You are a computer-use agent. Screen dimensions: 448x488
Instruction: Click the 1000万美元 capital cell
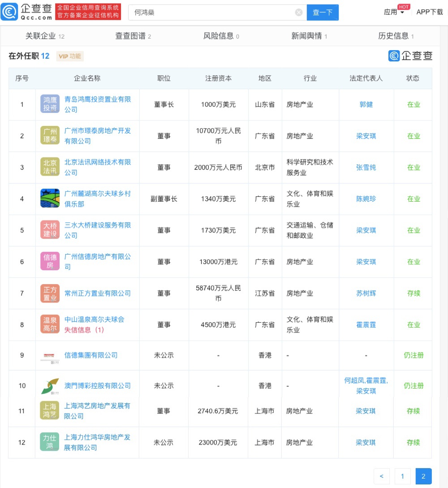(219, 104)
